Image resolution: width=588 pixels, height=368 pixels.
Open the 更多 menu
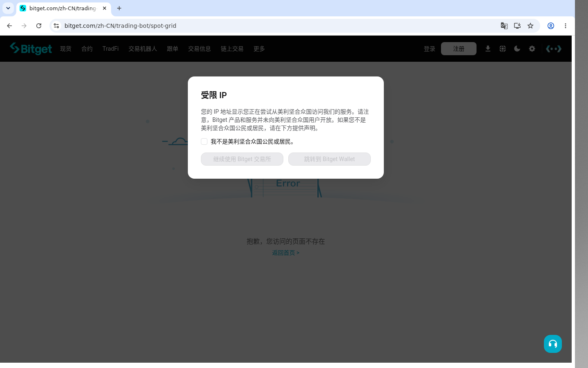pyautogui.click(x=259, y=49)
